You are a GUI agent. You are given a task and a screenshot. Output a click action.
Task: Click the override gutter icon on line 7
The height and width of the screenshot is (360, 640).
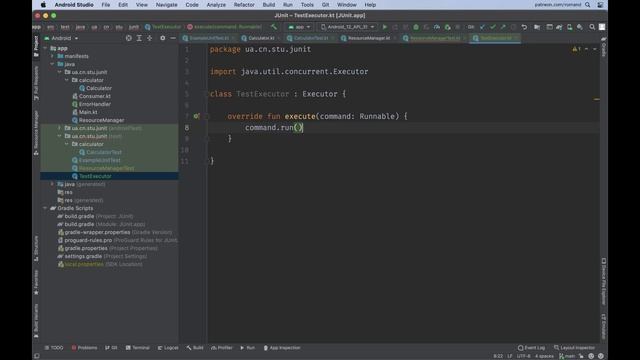click(196, 116)
